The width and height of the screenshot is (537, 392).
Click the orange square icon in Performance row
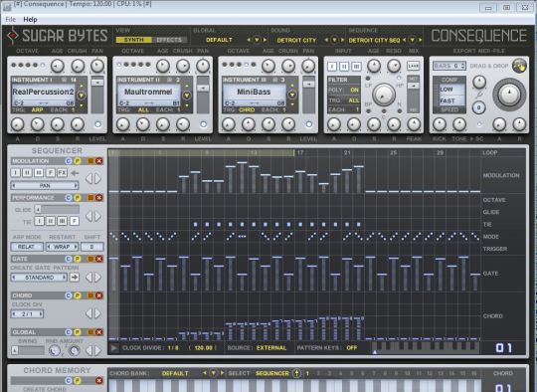click(x=90, y=198)
